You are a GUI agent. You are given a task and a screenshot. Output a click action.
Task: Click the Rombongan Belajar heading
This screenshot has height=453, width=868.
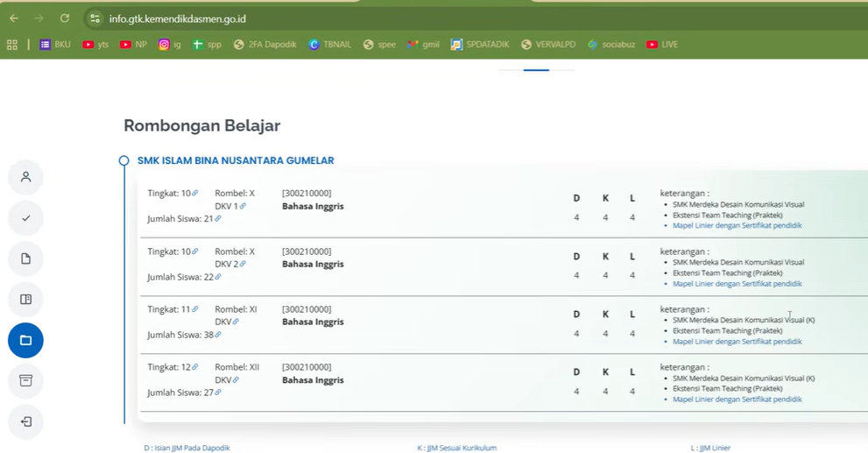tap(202, 125)
